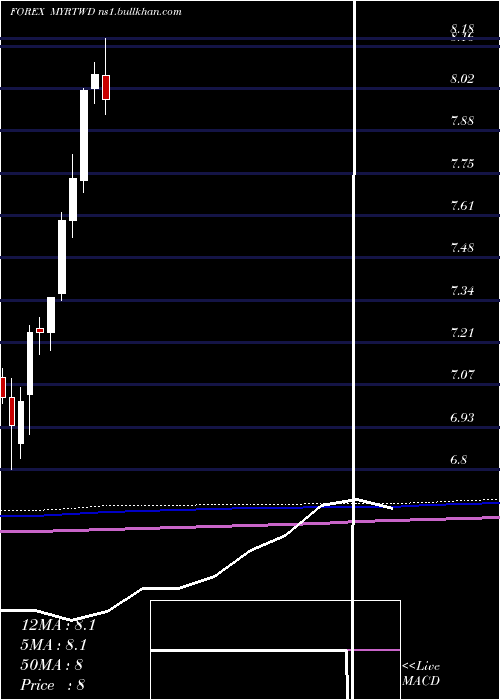
Task: Click the tall white candlestick between 7.75 and 8.02
Action: [84, 135]
